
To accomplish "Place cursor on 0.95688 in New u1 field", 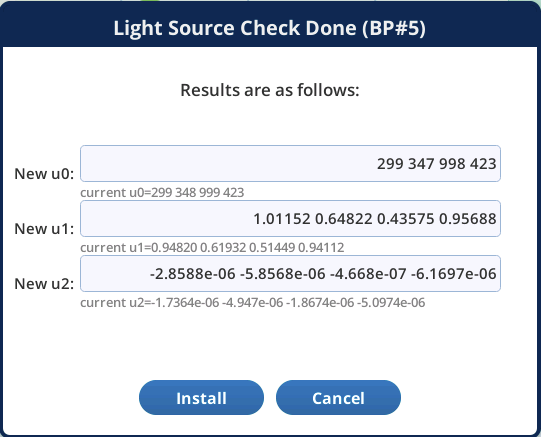I will coord(468,219).
